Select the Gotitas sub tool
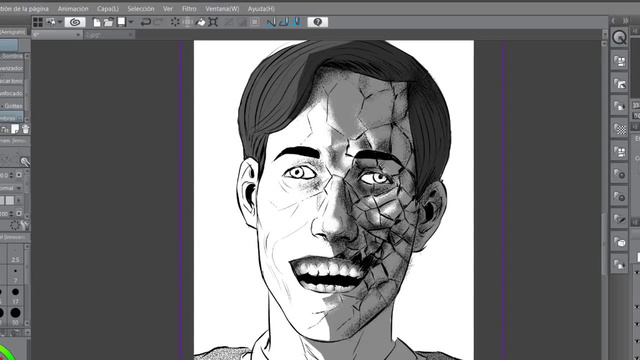This screenshot has height=360, width=640. pyautogui.click(x=12, y=106)
